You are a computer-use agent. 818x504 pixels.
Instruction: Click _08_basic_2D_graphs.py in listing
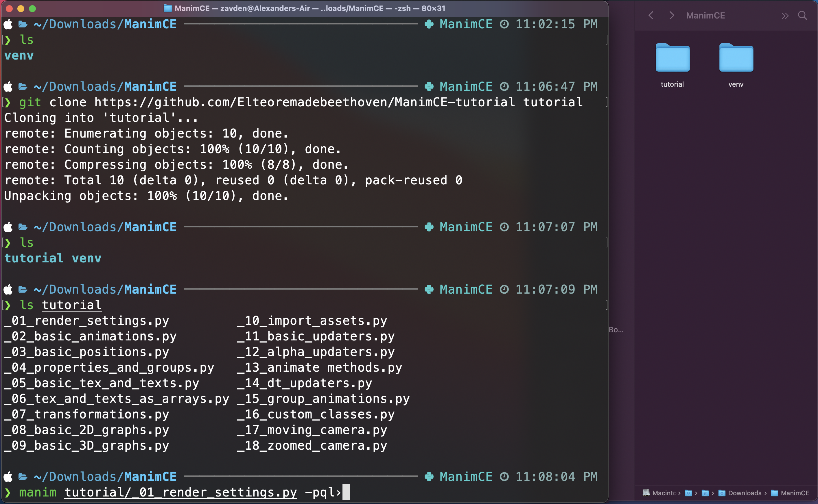tap(86, 430)
